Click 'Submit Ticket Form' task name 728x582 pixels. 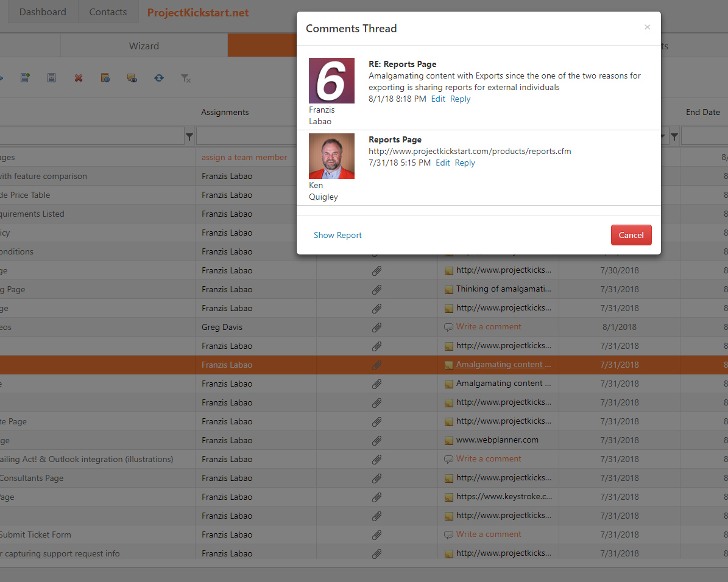point(35,535)
